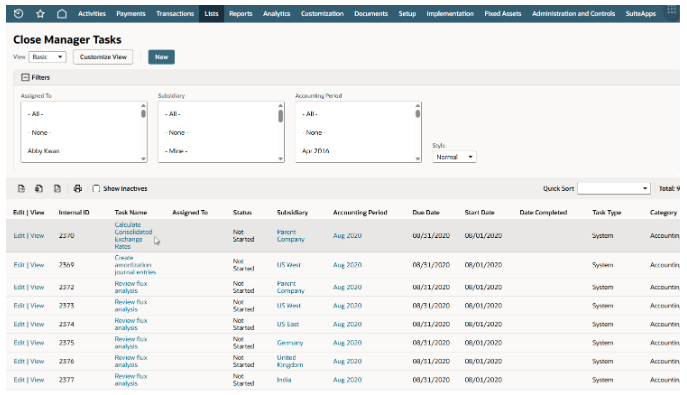Open Review flux analysis task for row 2374

(x=131, y=324)
